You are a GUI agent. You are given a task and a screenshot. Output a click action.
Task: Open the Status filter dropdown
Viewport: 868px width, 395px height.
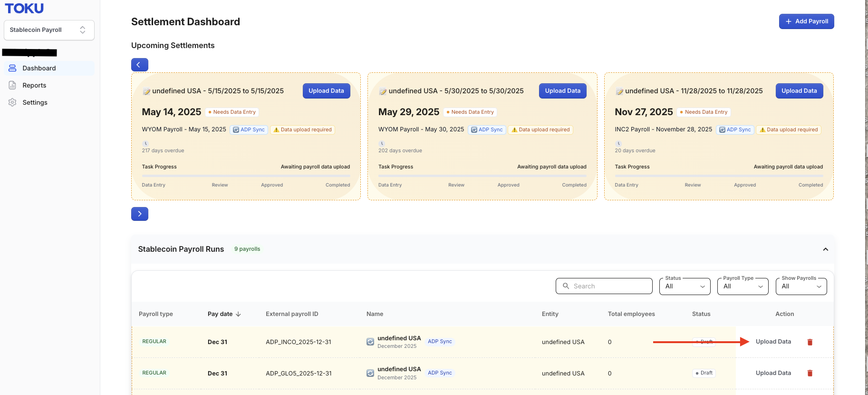685,286
